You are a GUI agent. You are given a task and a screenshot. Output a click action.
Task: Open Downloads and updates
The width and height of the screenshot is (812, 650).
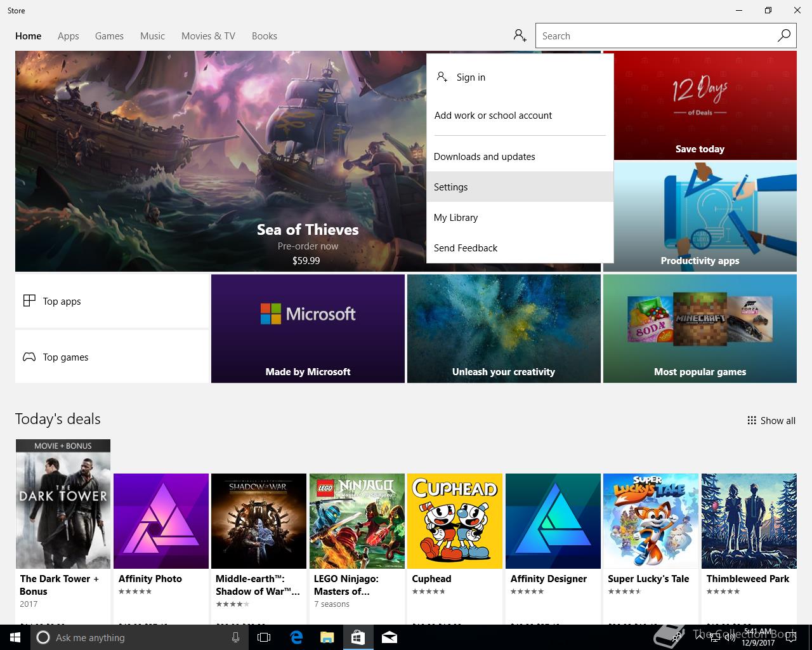point(520,156)
